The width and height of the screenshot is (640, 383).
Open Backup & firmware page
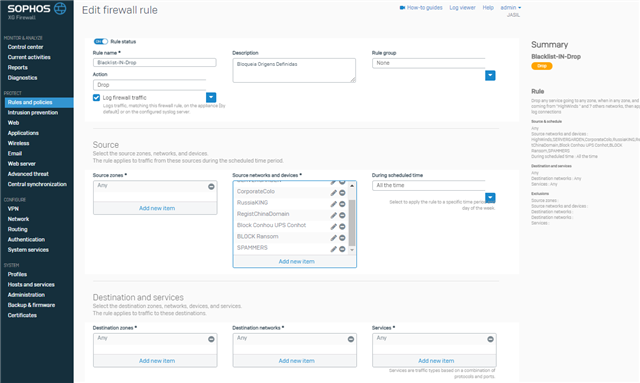point(31,305)
